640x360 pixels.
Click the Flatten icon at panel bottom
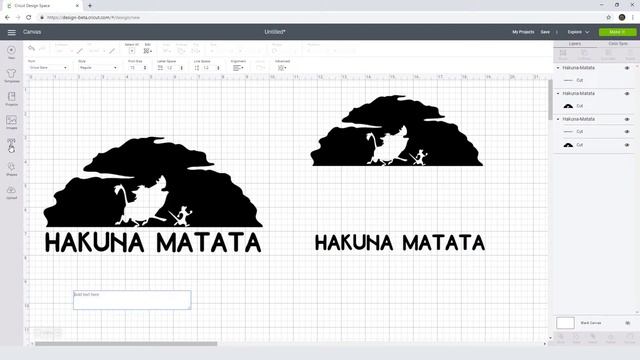point(611,338)
